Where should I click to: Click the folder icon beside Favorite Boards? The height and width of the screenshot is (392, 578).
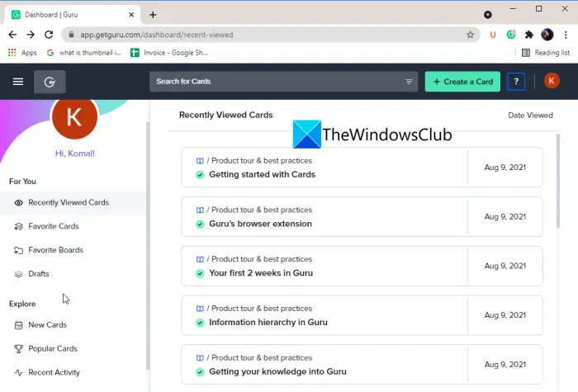click(18, 250)
